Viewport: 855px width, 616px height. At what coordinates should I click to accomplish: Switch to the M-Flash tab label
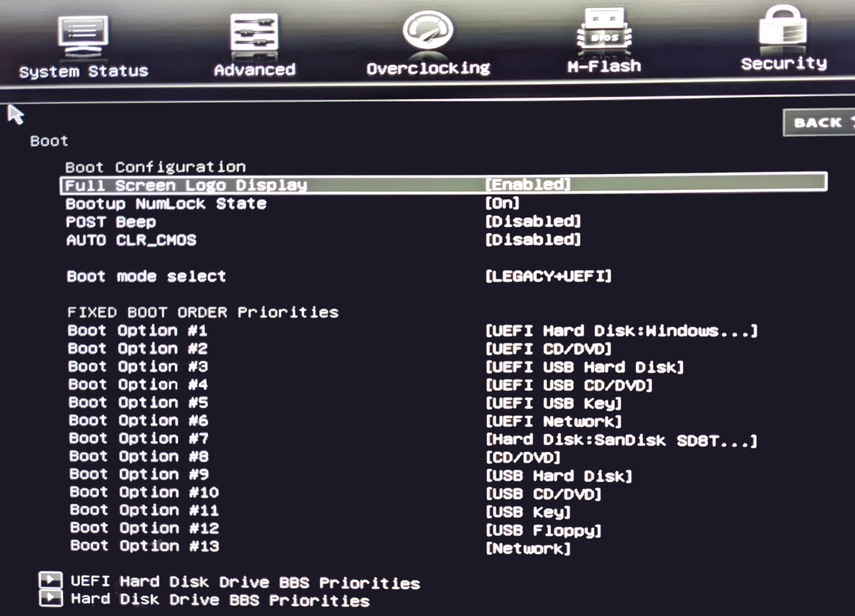[604, 66]
